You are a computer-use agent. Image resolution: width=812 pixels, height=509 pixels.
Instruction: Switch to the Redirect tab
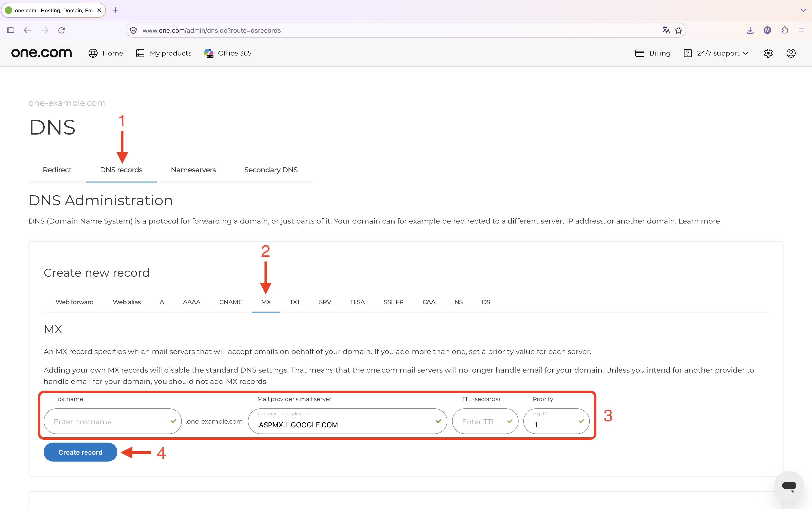tap(57, 170)
